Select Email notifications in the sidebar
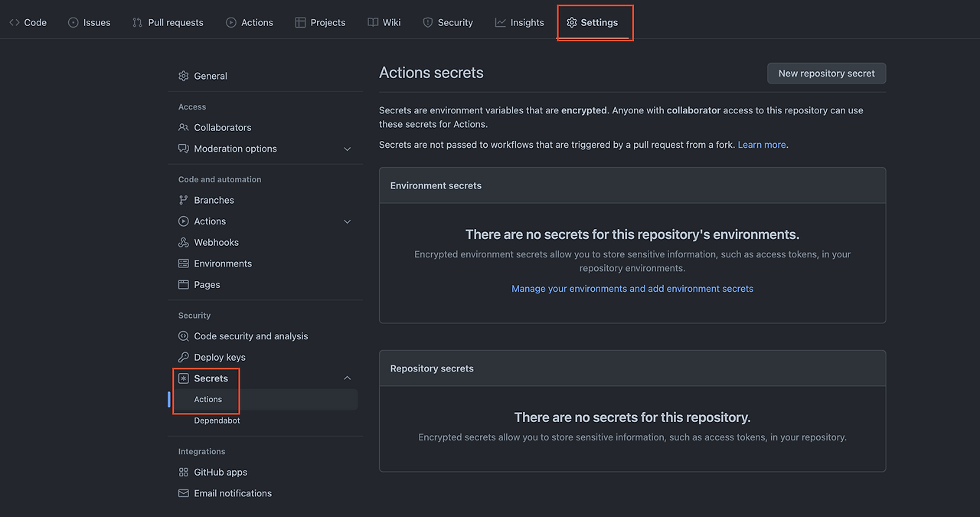This screenshot has height=517, width=980. [x=233, y=493]
